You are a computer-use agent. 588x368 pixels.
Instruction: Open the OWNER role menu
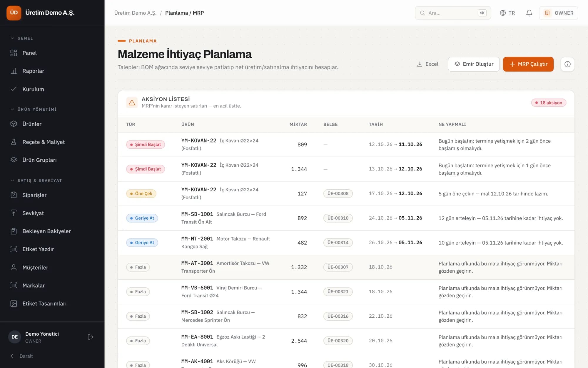pyautogui.click(x=558, y=13)
